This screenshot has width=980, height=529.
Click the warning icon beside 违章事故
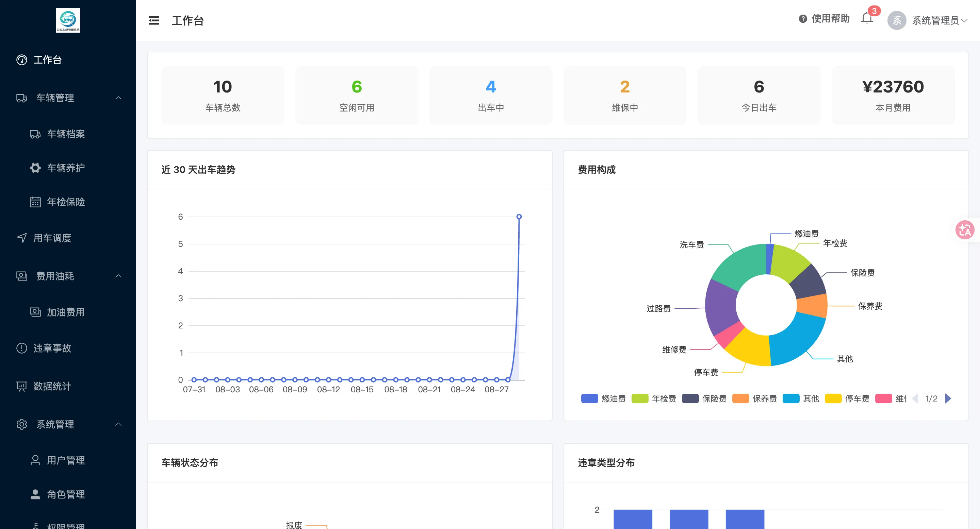22,348
